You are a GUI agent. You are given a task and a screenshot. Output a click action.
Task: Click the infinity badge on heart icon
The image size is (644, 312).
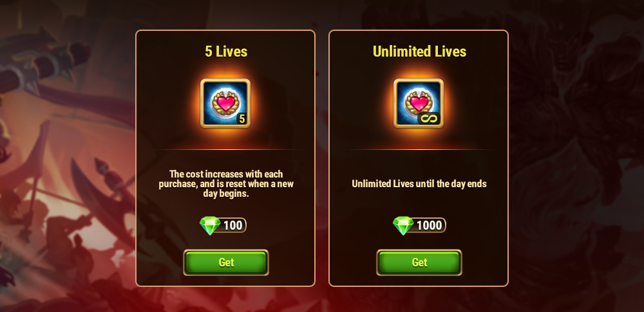pyautogui.click(x=429, y=118)
